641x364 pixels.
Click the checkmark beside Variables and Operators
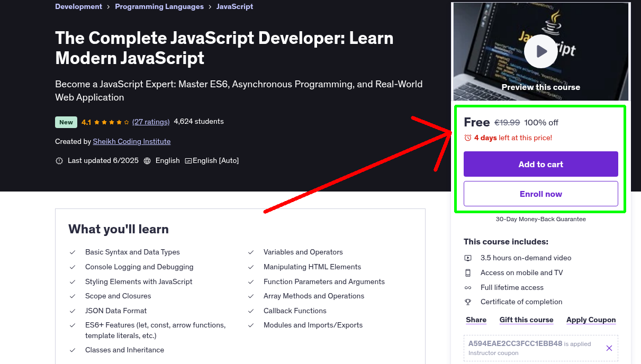[251, 252]
